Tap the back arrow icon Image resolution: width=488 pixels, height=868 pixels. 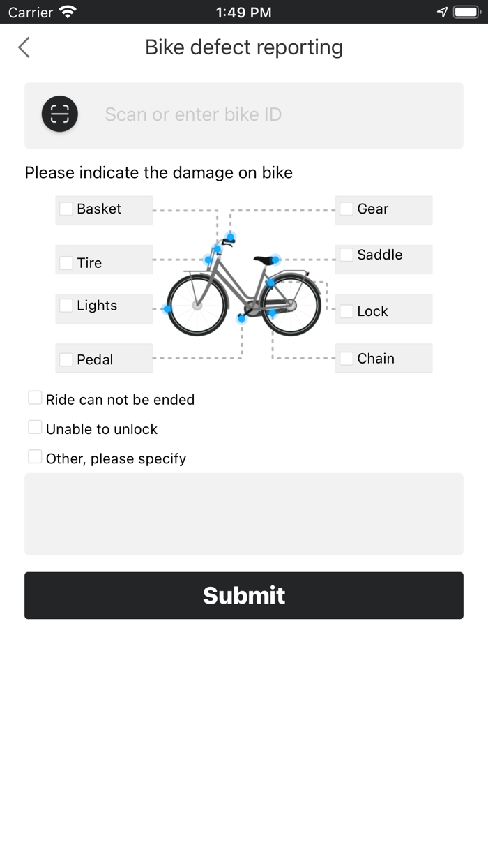pos(24,47)
